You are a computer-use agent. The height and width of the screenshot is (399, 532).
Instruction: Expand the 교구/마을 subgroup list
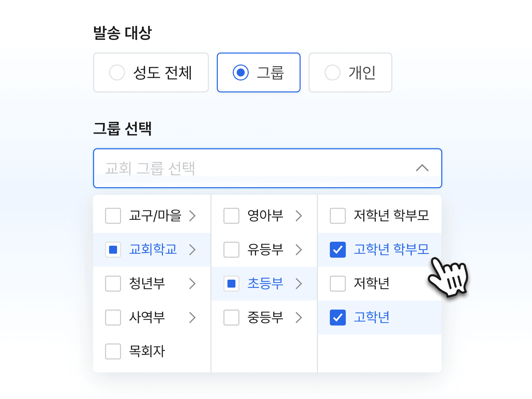coord(193,216)
